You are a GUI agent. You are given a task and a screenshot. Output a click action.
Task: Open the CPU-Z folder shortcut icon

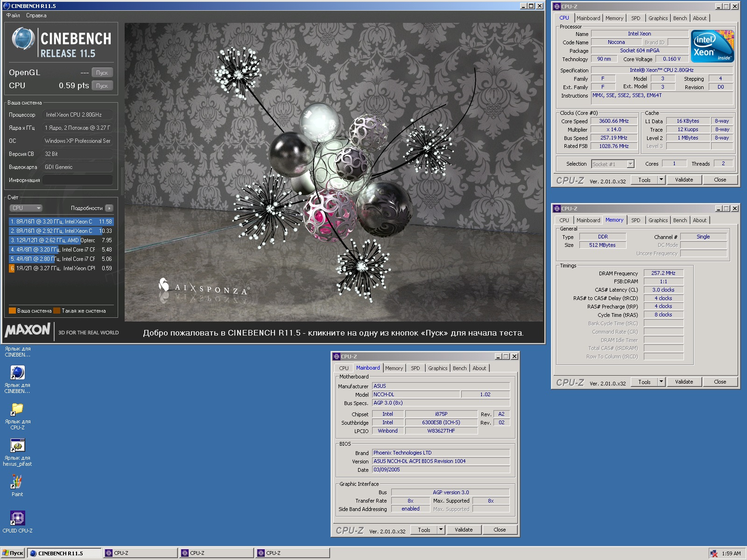click(17, 409)
